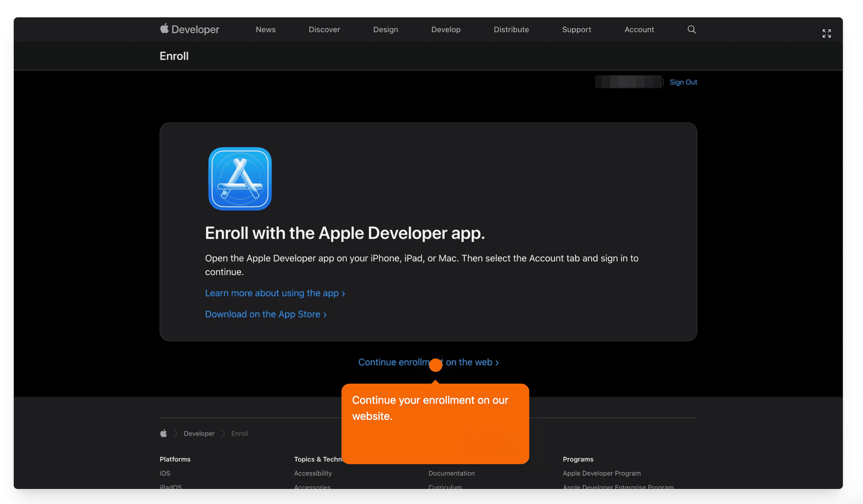Open the Discover menu item
This screenshot has width=863, height=504.
click(x=324, y=29)
